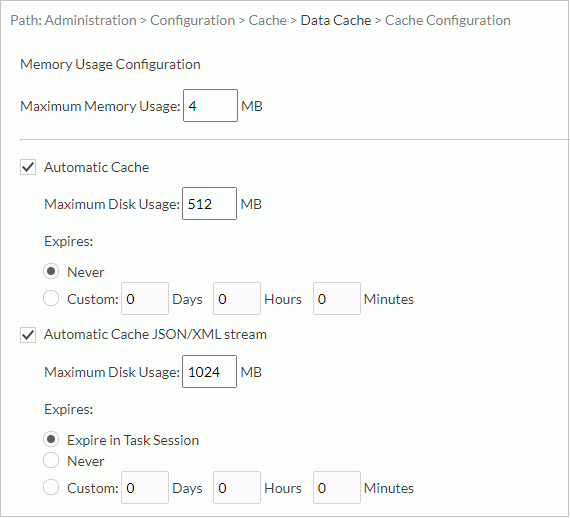
Task: Click the Maximum Memory Usage field
Action: click(210, 106)
